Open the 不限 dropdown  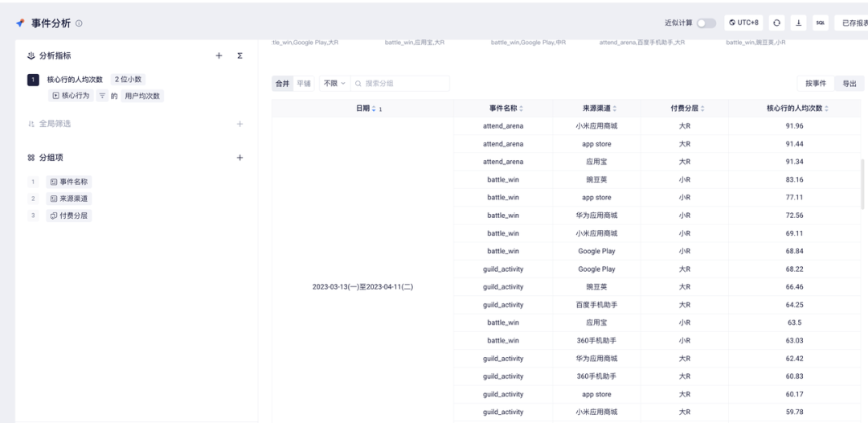(335, 84)
